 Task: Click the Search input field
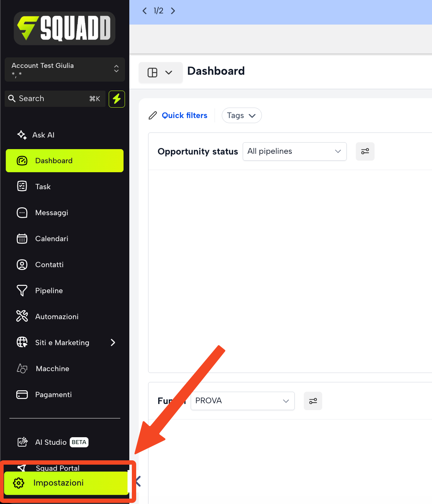[x=55, y=99]
